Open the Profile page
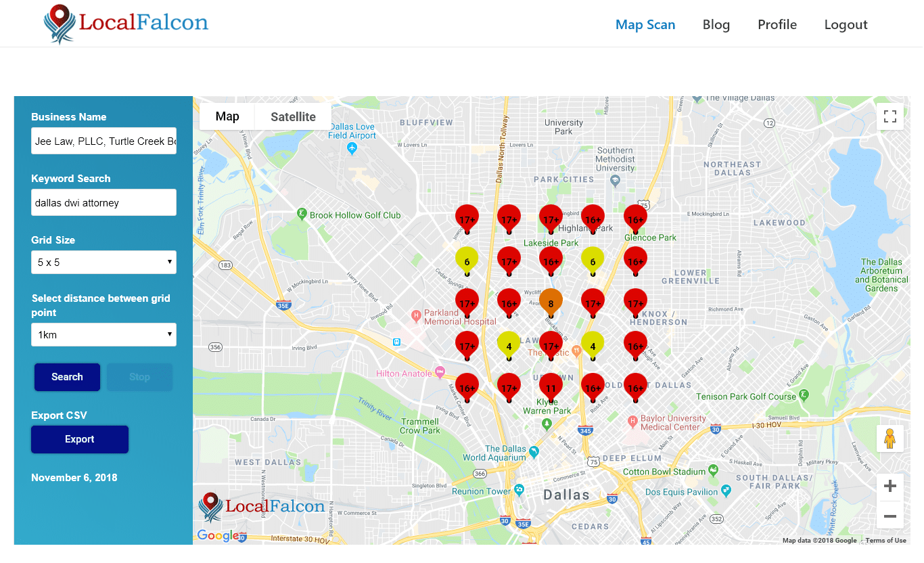The width and height of the screenshot is (924, 563). (x=777, y=24)
